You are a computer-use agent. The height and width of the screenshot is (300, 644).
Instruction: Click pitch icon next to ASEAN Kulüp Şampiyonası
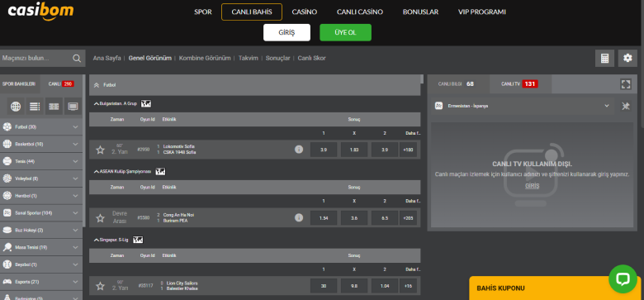click(161, 171)
